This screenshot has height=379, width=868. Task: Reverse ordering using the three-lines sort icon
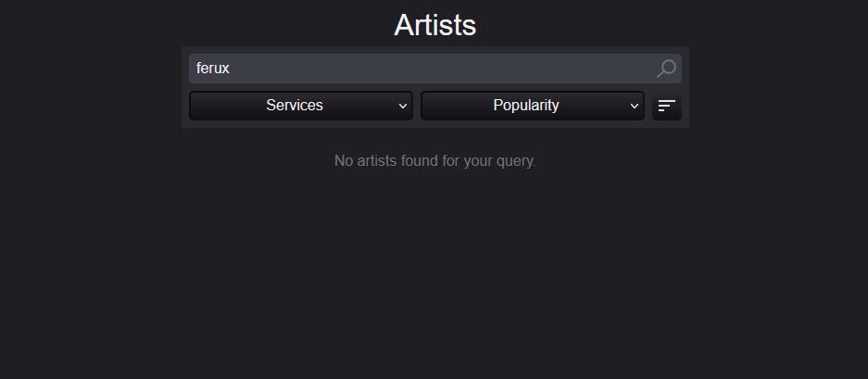[666, 107]
